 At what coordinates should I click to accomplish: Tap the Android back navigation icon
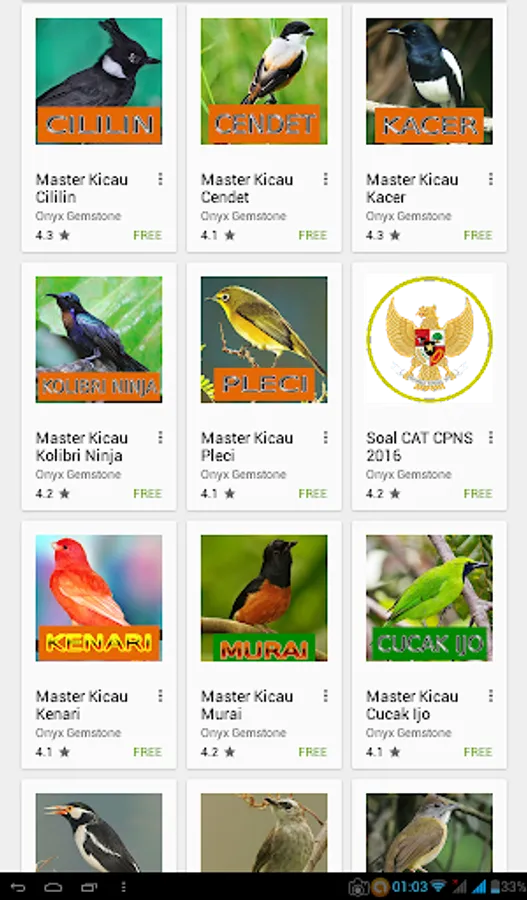point(18,887)
